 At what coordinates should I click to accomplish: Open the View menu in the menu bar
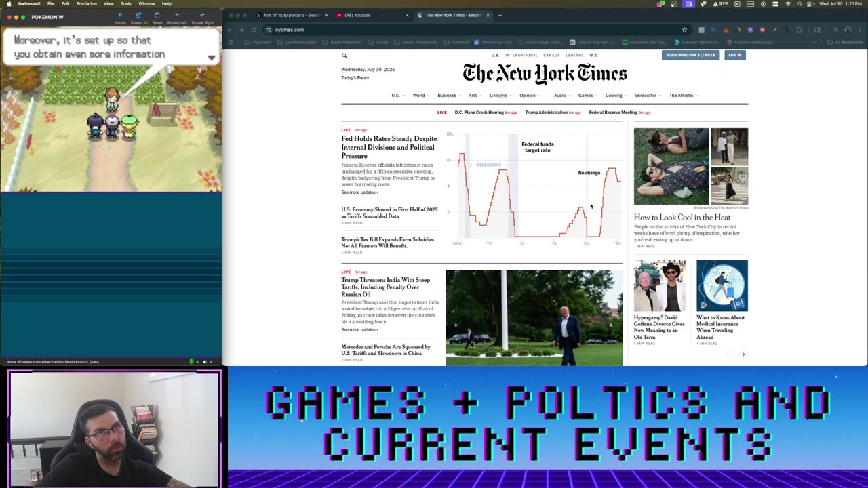(108, 4)
